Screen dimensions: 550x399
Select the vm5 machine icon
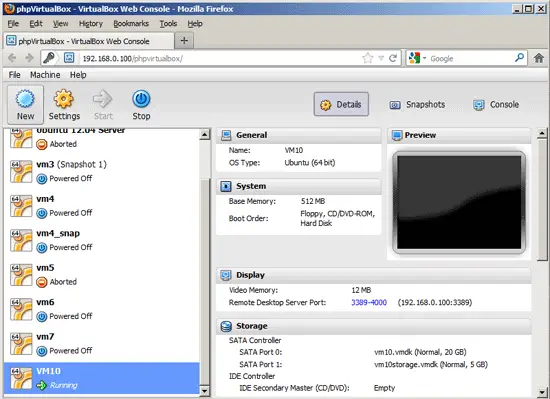coord(21,275)
